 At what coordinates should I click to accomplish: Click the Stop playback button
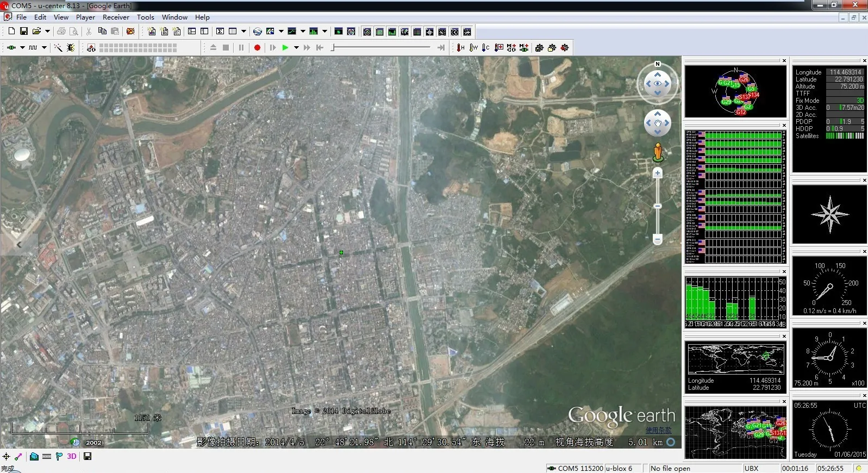tap(226, 48)
